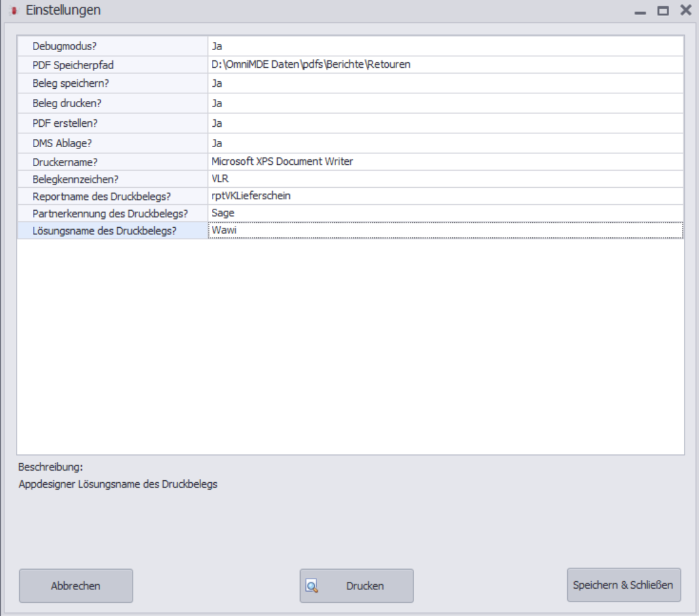Click the Speichern & Schließen button
The image size is (699, 616).
[x=624, y=585]
